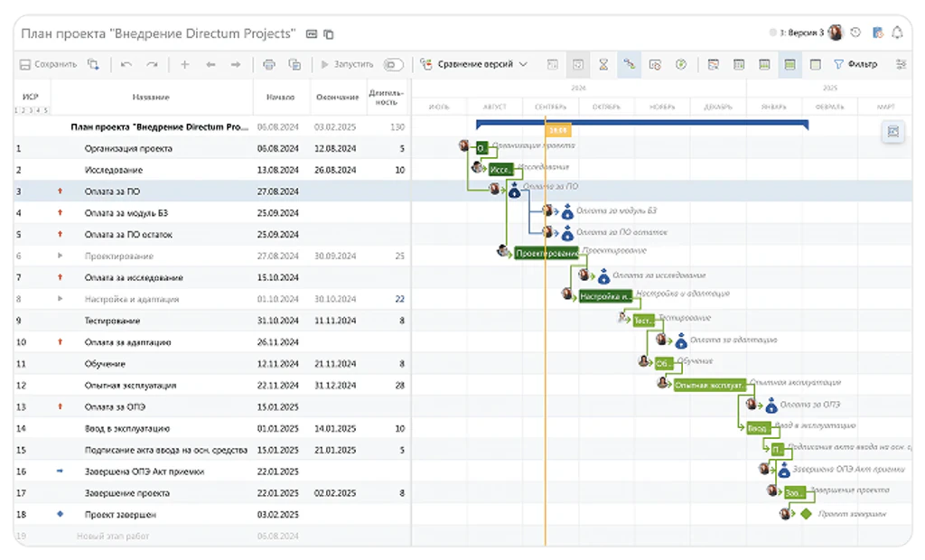
Task: Print the project plan
Action: click(x=269, y=64)
